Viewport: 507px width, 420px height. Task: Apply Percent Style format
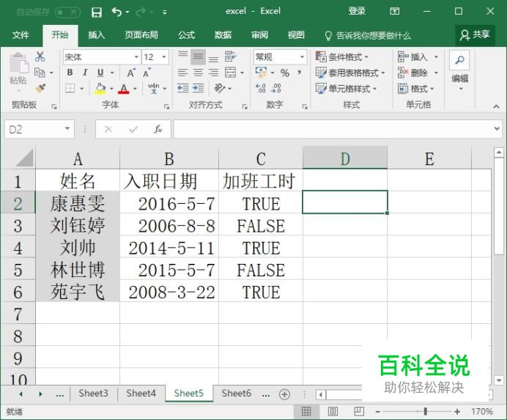point(285,73)
